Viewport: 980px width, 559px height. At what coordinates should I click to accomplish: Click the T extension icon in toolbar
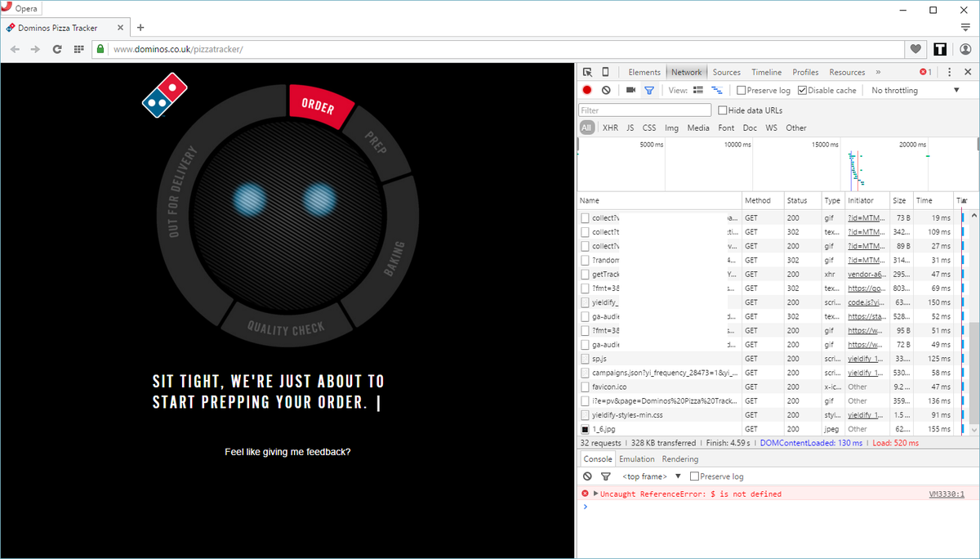click(x=941, y=49)
